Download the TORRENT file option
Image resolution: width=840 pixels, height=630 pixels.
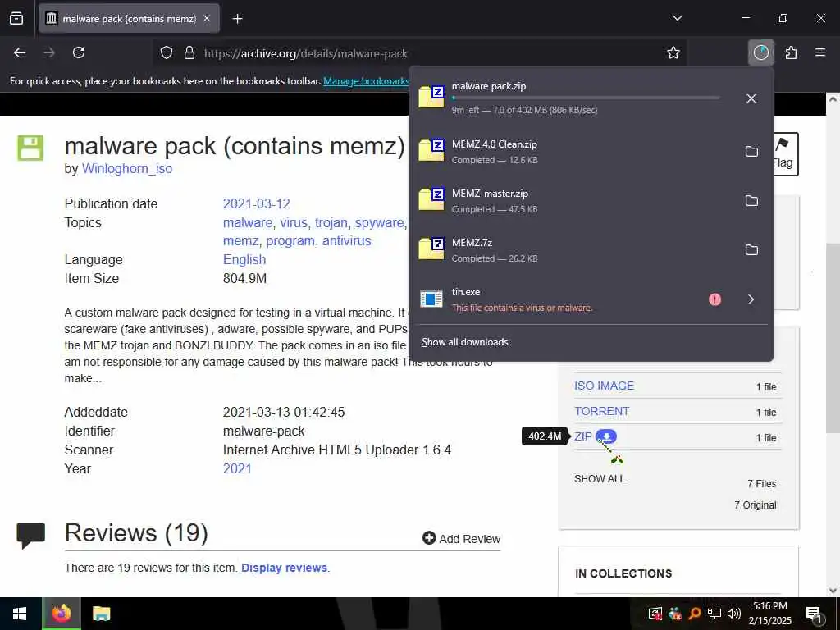(x=601, y=411)
